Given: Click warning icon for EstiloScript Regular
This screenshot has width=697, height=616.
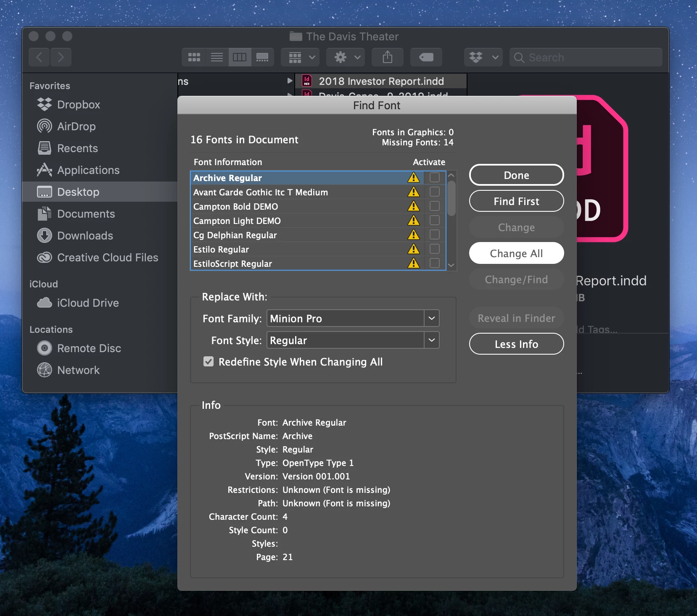Looking at the screenshot, I should click(414, 263).
